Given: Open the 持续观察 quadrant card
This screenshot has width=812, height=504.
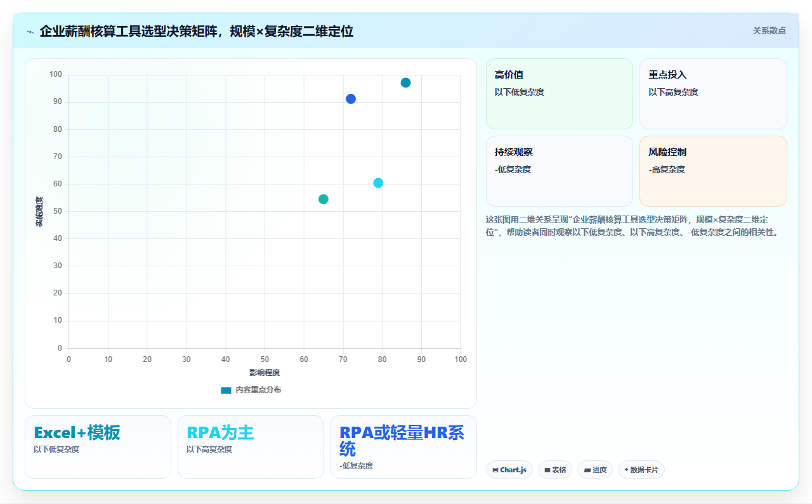Looking at the screenshot, I should pyautogui.click(x=560, y=171).
